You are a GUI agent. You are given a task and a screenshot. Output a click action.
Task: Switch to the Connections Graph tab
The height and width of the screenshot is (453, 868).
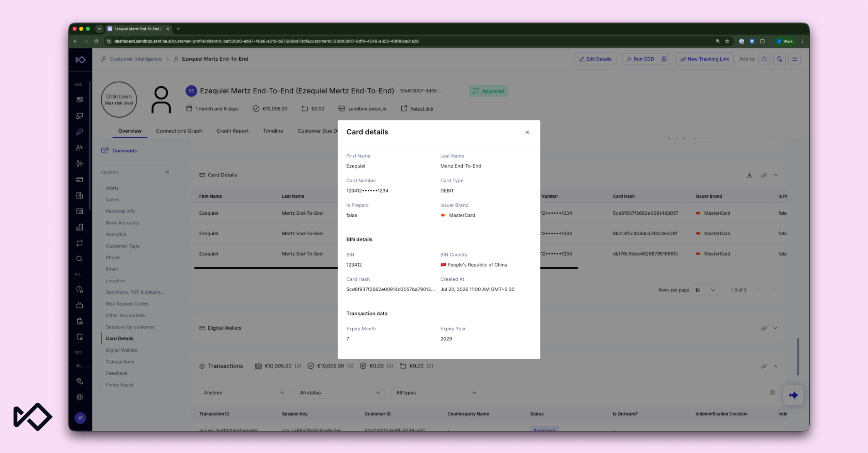pos(179,131)
